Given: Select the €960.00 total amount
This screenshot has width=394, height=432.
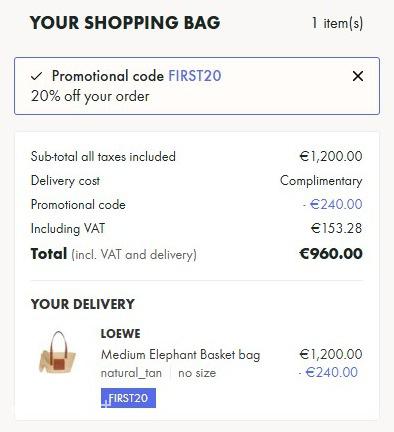Looking at the screenshot, I should click(331, 254).
